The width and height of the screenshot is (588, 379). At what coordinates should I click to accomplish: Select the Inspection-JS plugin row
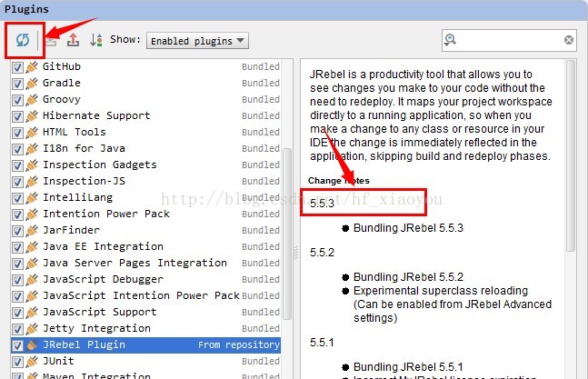[x=146, y=182]
